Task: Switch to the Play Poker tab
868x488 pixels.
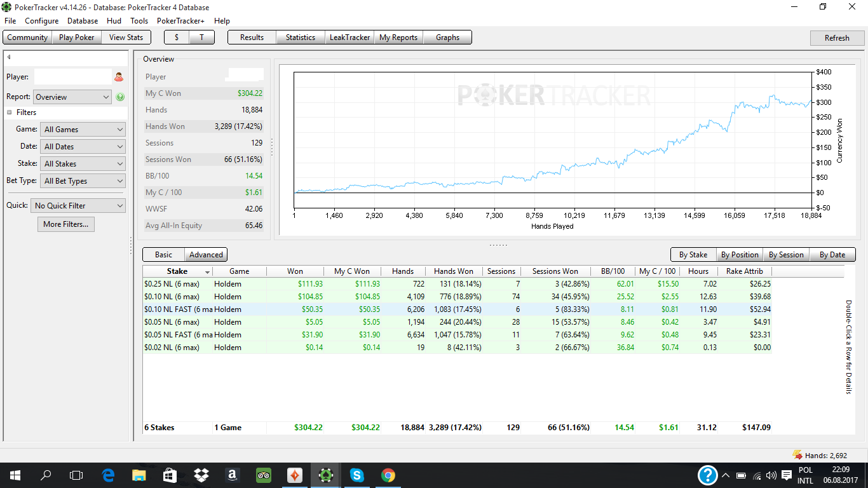Action: pos(76,37)
